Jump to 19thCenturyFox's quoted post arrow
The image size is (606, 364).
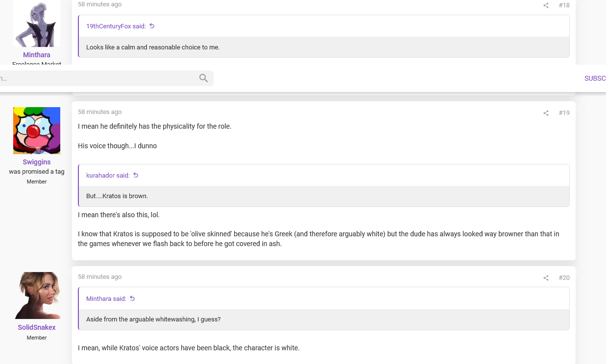click(x=152, y=26)
